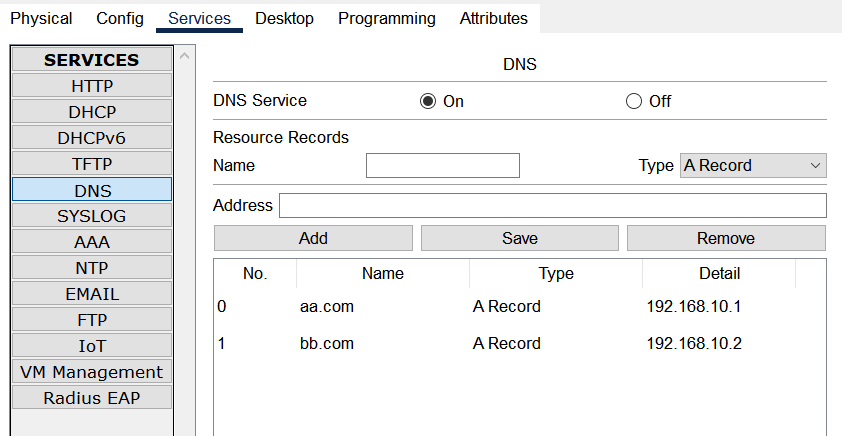The image size is (842, 436).
Task: Switch to the Physical tab
Action: click(41, 18)
